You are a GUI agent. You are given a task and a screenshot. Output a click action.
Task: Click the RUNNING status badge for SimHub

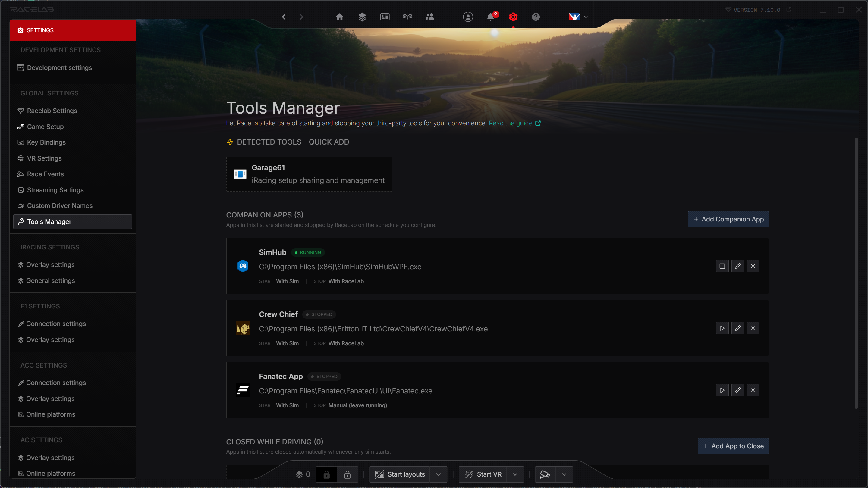(x=308, y=252)
